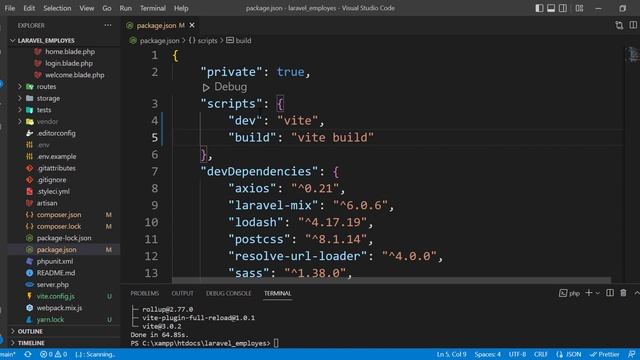Split the editor to the right
The height and width of the screenshot is (360, 640).
[x=633, y=25]
